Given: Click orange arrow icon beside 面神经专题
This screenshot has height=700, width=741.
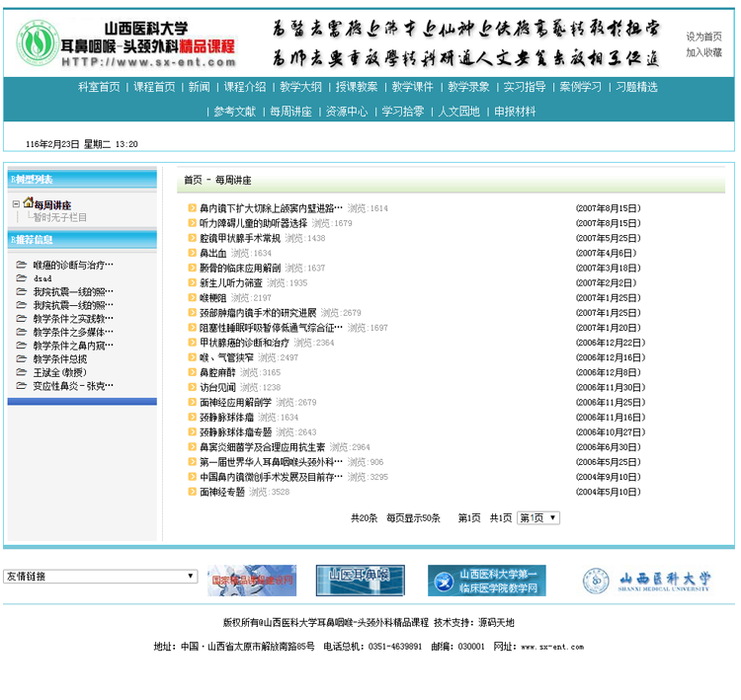Looking at the screenshot, I should tap(192, 492).
